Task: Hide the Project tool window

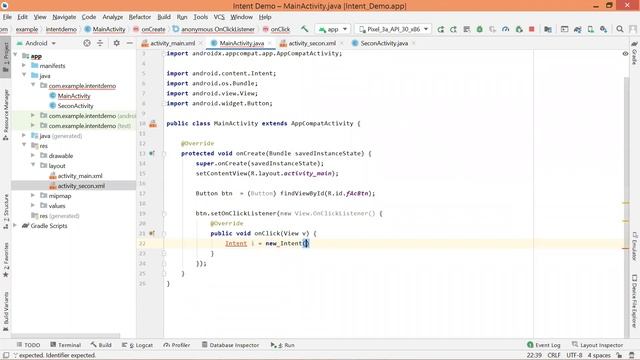Action: coord(129,43)
